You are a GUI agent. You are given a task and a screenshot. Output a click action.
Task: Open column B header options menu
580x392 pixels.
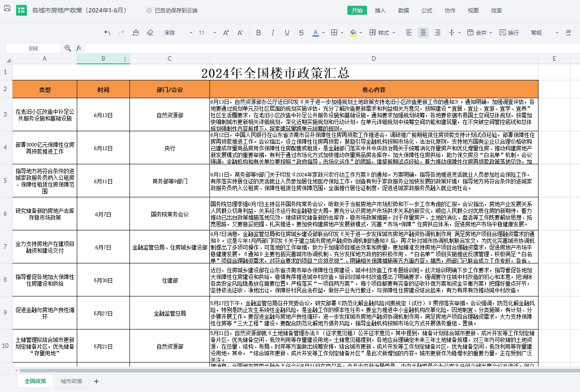pos(125,59)
